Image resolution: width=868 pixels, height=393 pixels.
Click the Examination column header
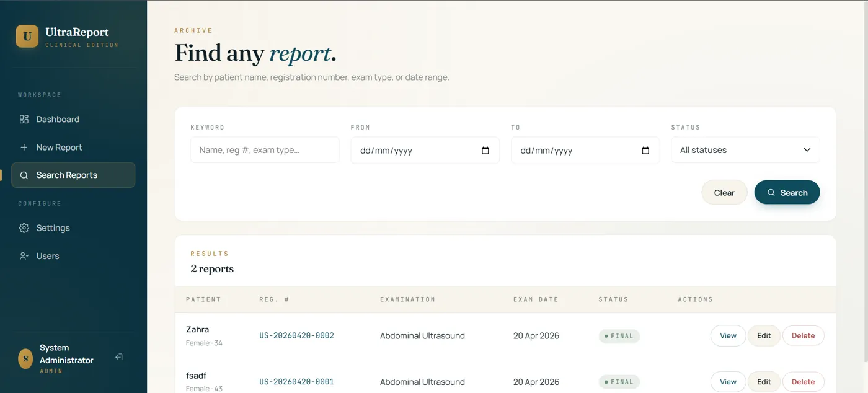pyautogui.click(x=407, y=299)
